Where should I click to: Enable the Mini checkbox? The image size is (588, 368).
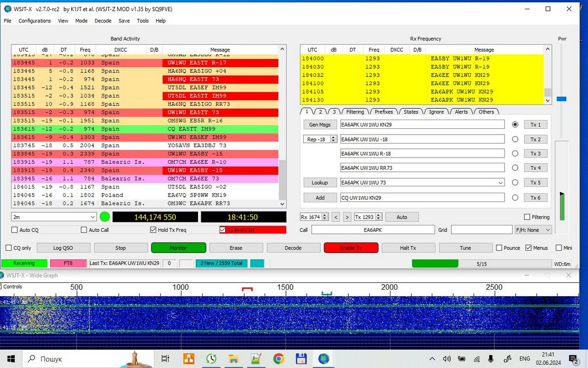coord(559,248)
